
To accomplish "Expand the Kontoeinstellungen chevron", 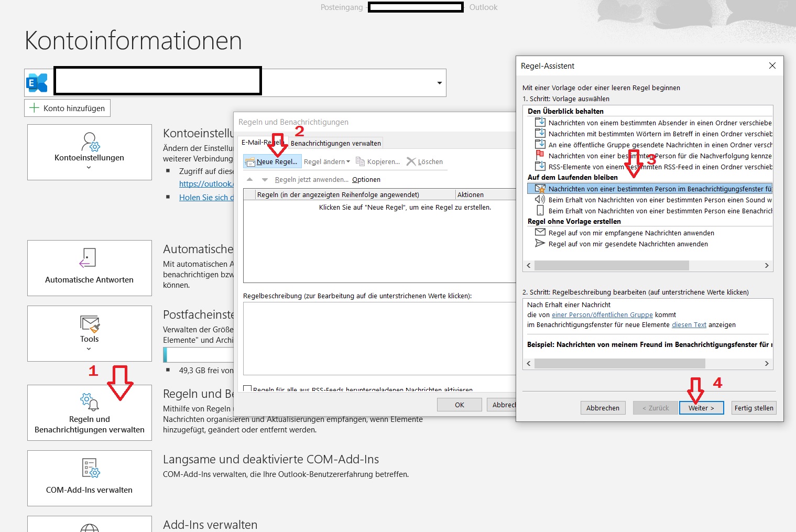I will tap(89, 168).
